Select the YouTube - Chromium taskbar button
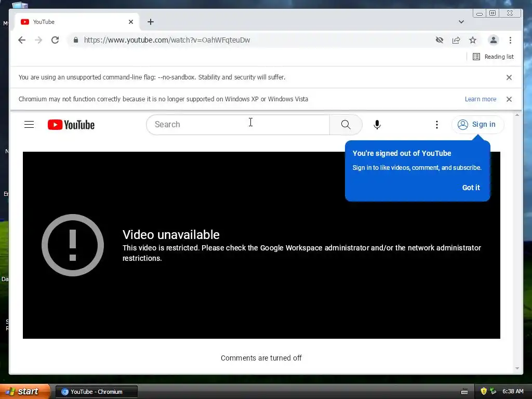 click(96, 392)
